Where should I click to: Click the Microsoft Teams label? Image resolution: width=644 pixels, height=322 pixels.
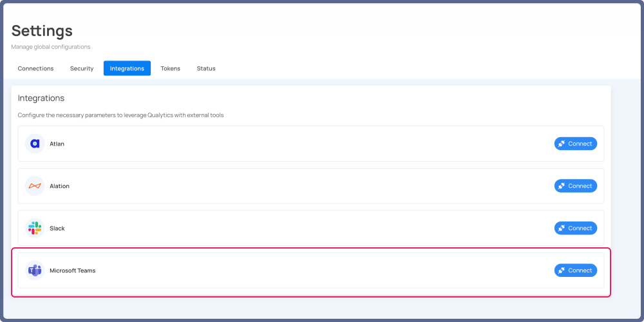(x=73, y=270)
